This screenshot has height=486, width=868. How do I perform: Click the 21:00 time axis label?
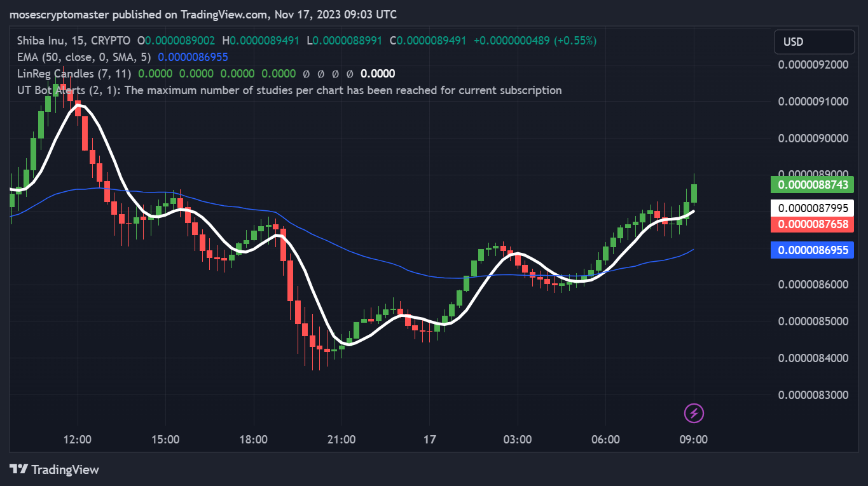(x=341, y=439)
